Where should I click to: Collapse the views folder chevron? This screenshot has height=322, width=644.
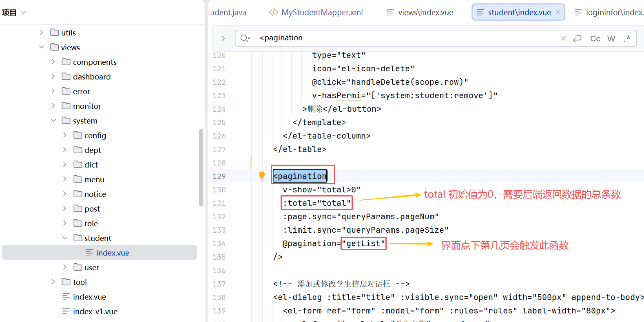[x=41, y=47]
